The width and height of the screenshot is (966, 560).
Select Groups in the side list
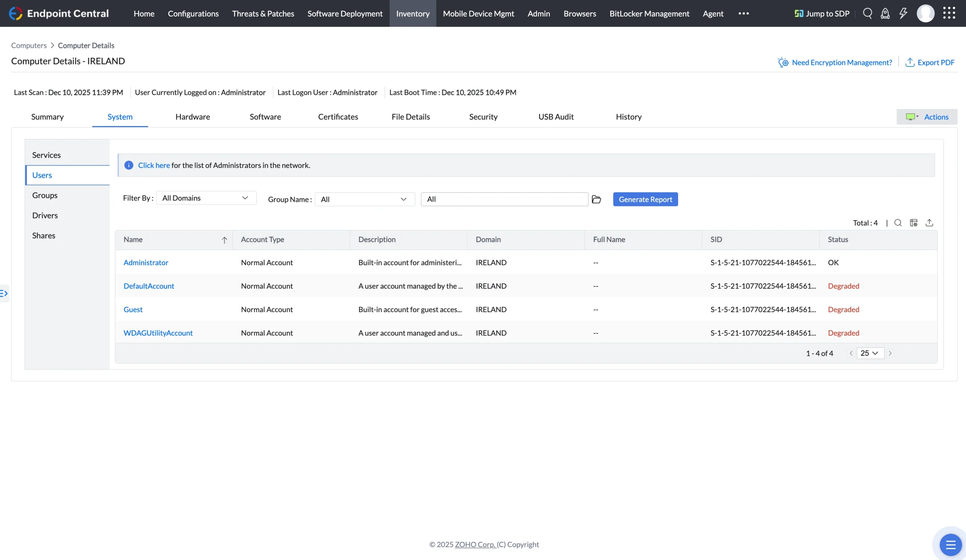pos(67,195)
